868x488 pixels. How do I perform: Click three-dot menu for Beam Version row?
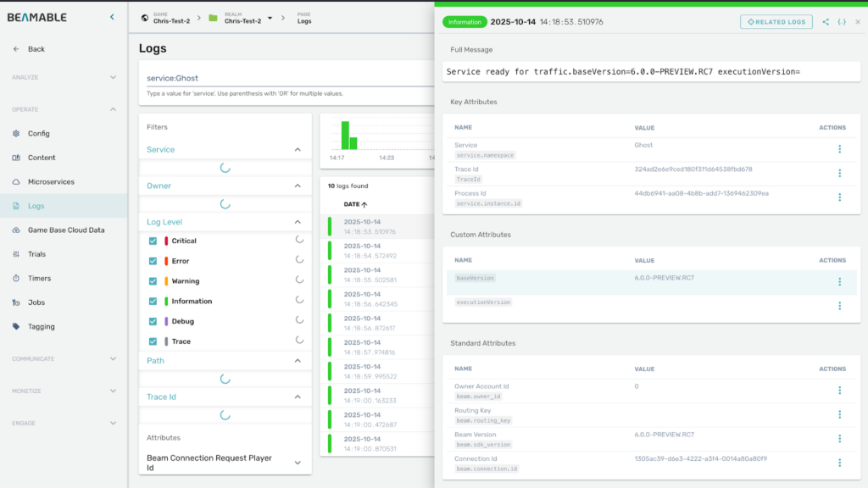(x=839, y=439)
